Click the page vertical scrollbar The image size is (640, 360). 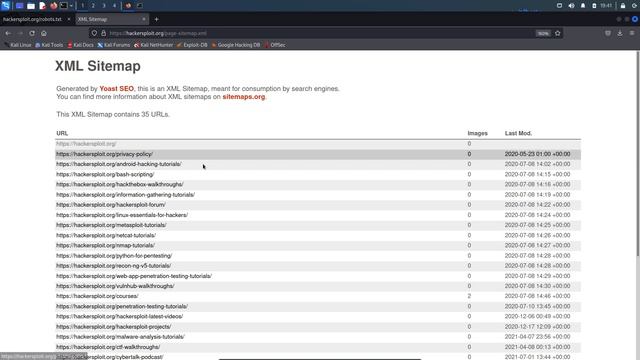click(638, 154)
